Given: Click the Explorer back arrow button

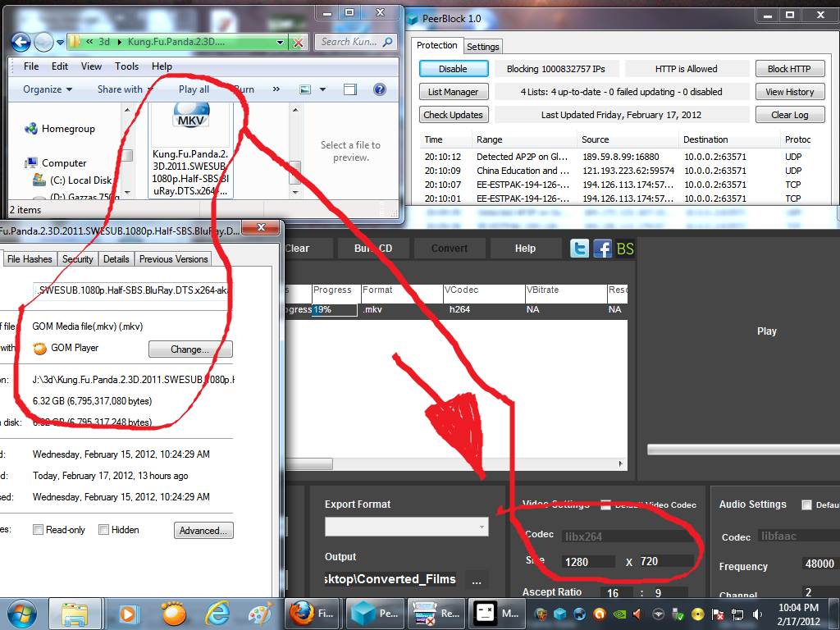Looking at the screenshot, I should [22, 42].
